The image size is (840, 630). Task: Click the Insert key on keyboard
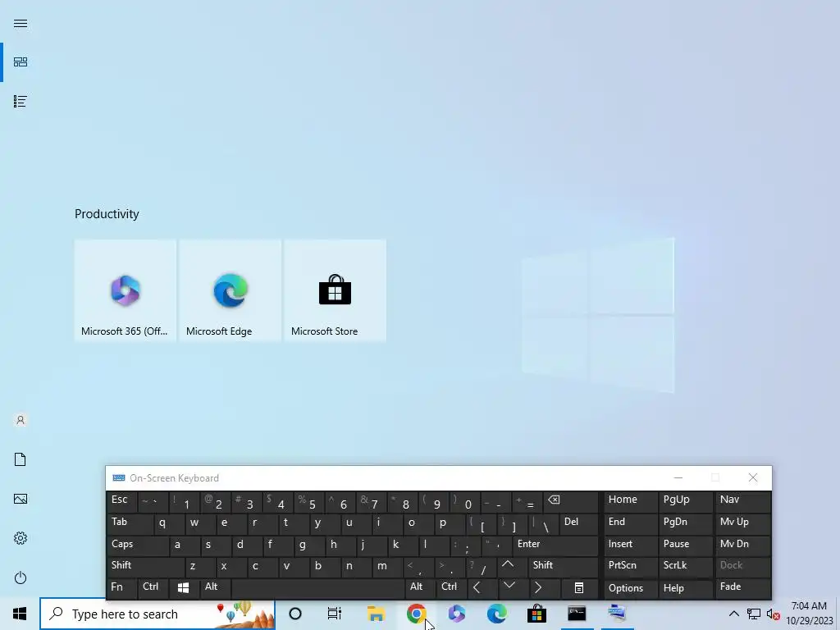[x=631, y=546]
